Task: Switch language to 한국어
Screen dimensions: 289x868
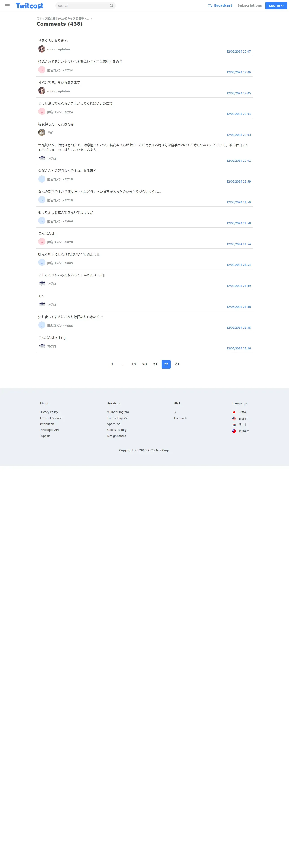Action: (x=242, y=425)
